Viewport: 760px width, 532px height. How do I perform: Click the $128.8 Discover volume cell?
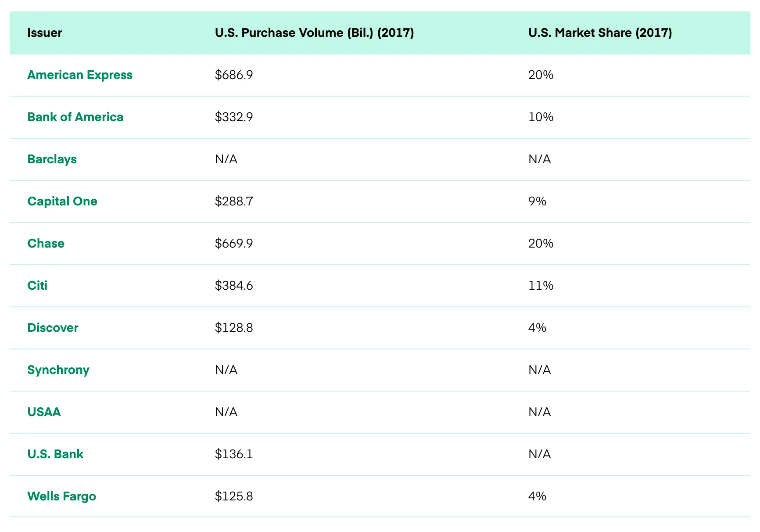[x=234, y=328]
